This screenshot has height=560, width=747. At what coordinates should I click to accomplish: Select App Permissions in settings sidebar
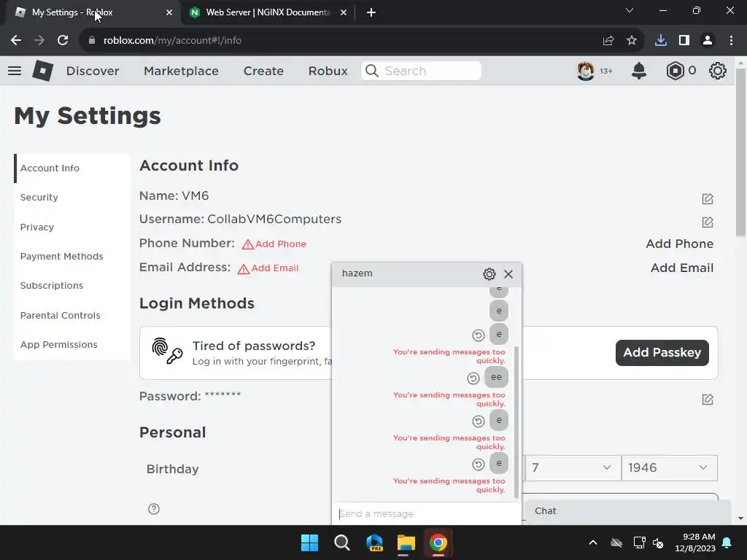pos(72,344)
